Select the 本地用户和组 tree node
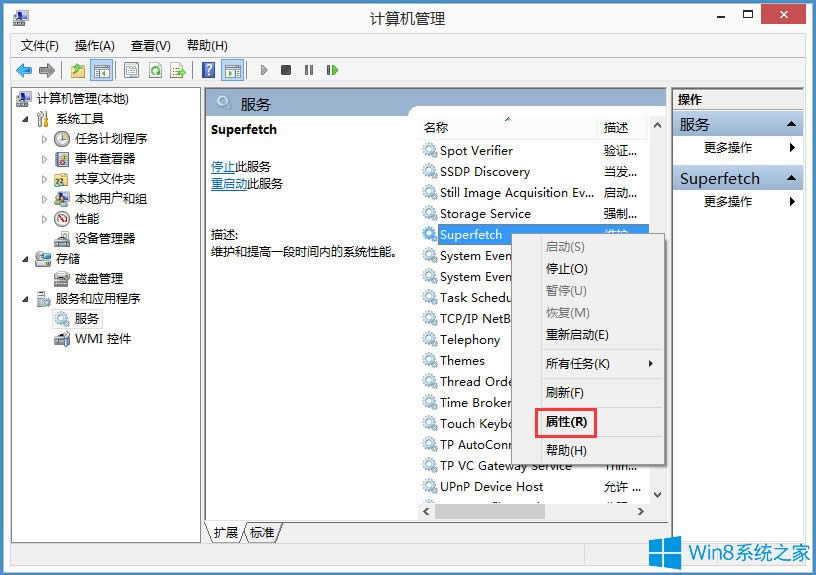This screenshot has width=816, height=575. (111, 199)
